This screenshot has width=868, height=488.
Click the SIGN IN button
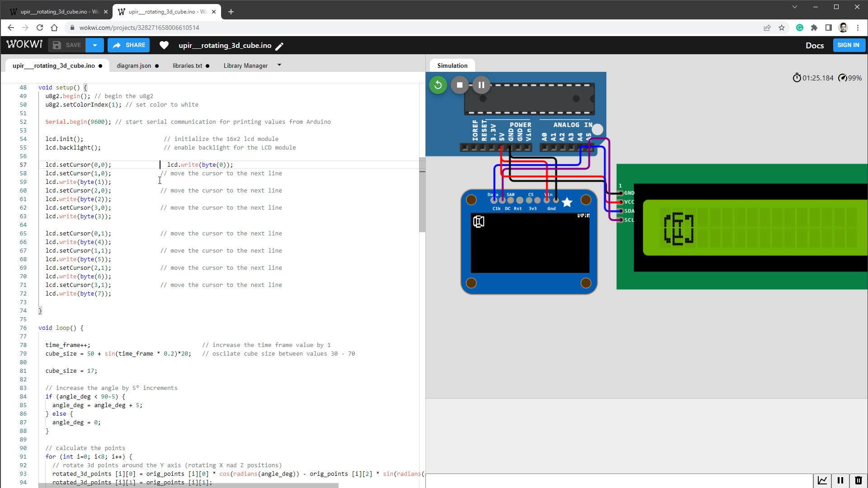(849, 45)
